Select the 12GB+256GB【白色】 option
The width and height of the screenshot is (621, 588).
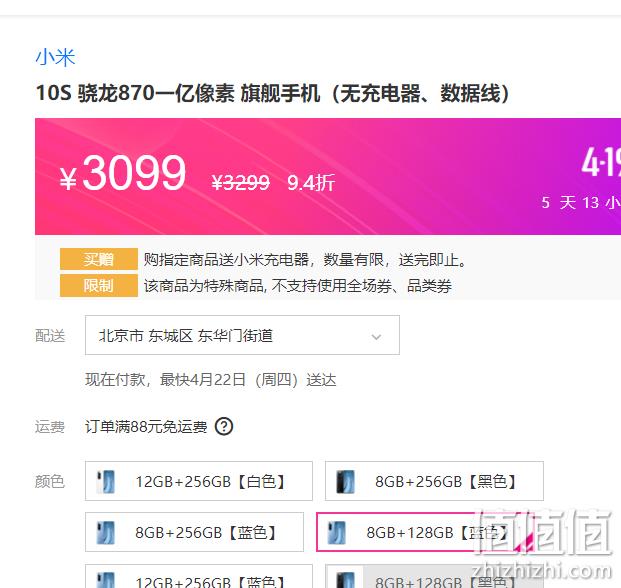199,481
